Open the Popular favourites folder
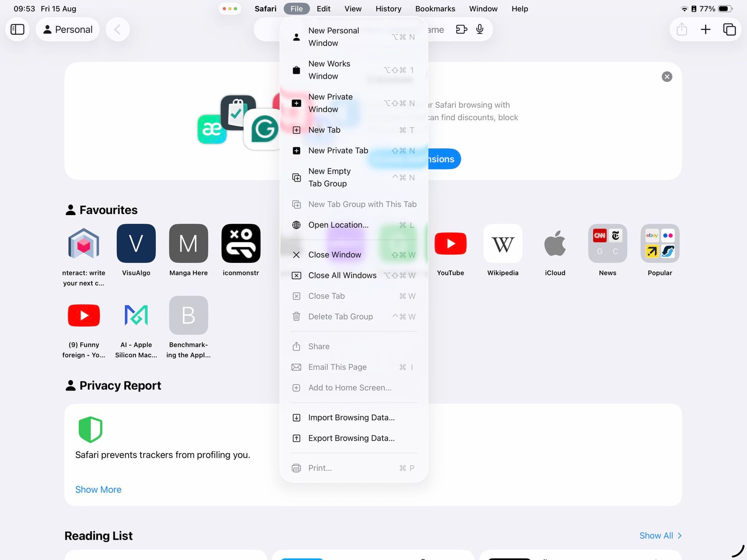Screen dimensions: 747x560 tap(660, 243)
